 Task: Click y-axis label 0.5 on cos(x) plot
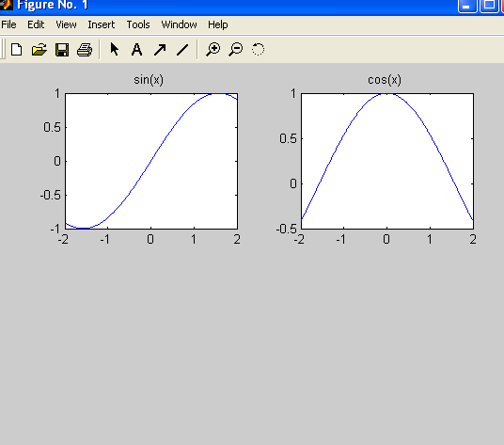pyautogui.click(x=288, y=138)
